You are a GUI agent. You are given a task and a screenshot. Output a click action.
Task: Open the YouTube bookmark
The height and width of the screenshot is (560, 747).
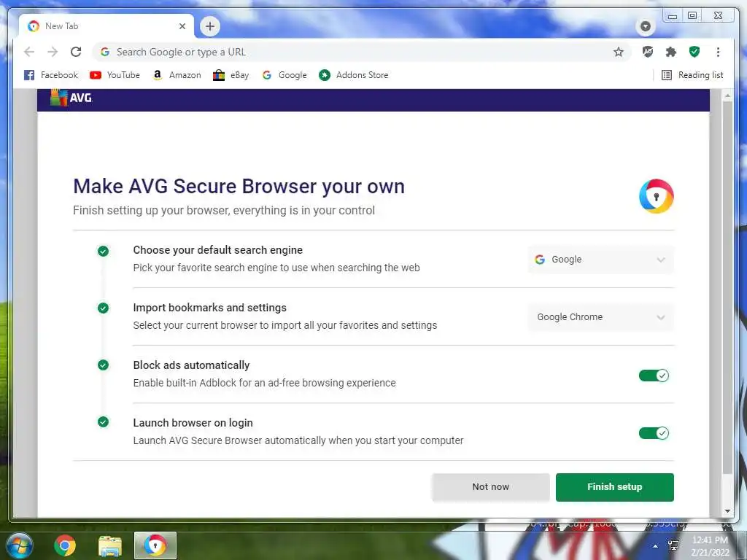(115, 75)
